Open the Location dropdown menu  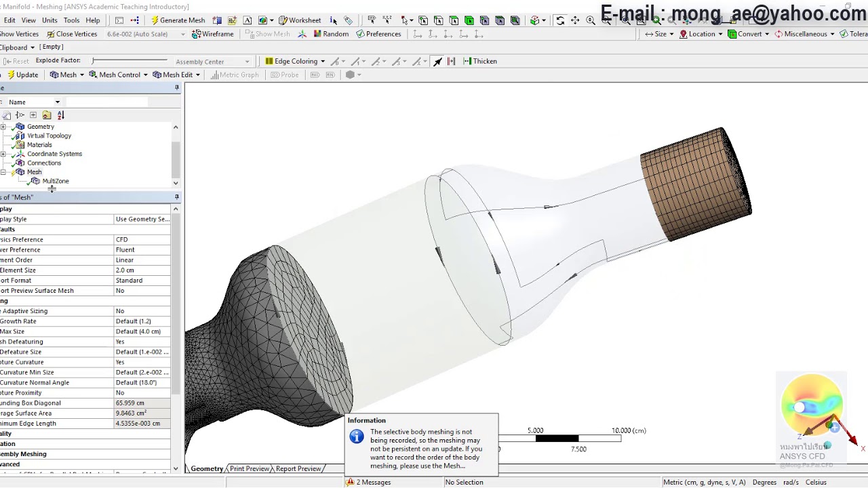701,34
